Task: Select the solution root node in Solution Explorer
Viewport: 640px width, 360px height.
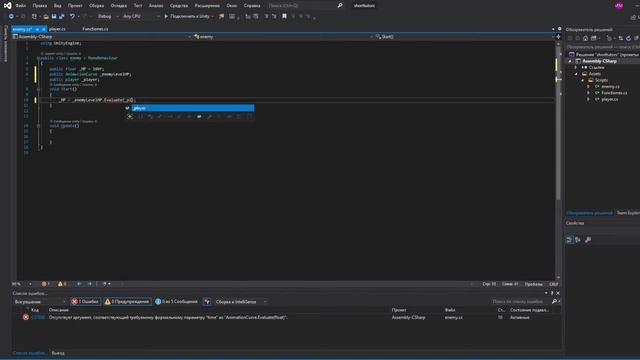Action: 604,55
